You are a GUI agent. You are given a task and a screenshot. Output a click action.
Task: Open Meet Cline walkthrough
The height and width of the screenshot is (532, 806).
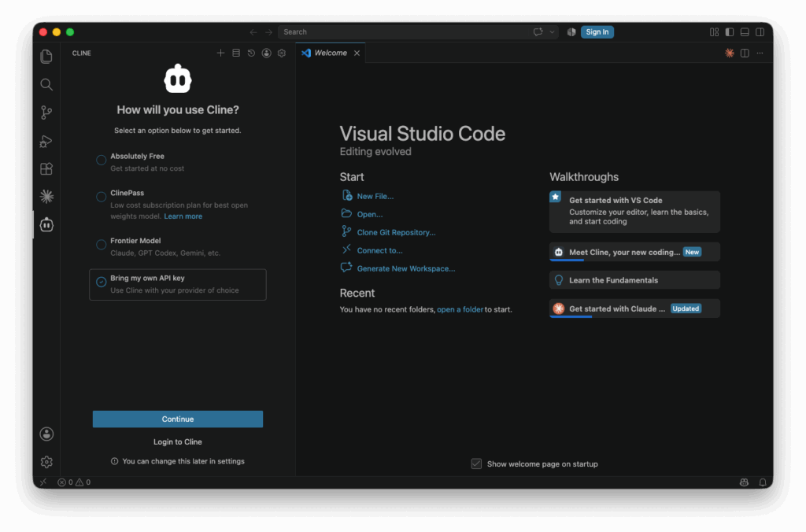tap(635, 252)
